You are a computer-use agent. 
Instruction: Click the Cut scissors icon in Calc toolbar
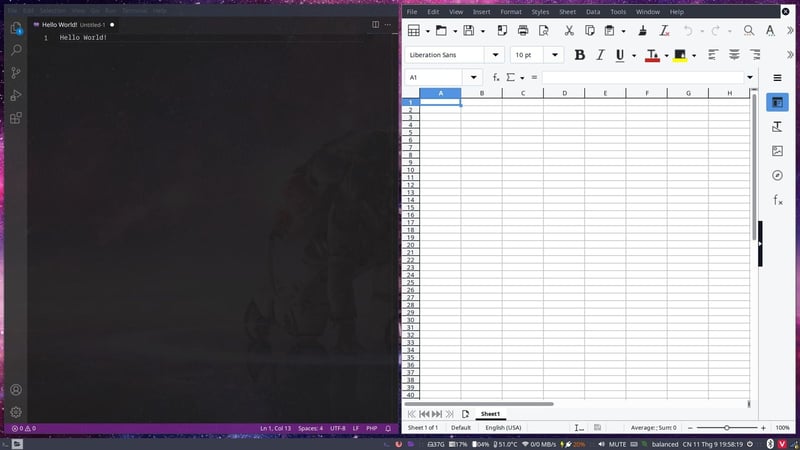point(568,31)
